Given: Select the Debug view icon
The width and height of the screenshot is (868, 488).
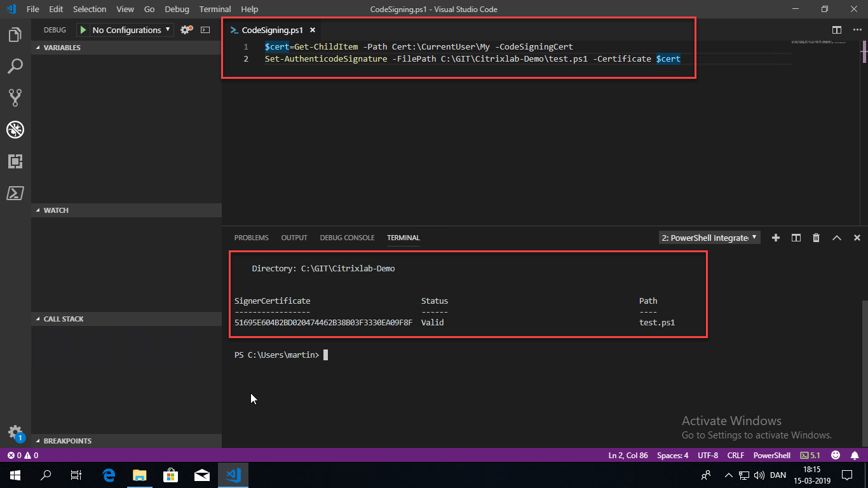Looking at the screenshot, I should click(15, 130).
